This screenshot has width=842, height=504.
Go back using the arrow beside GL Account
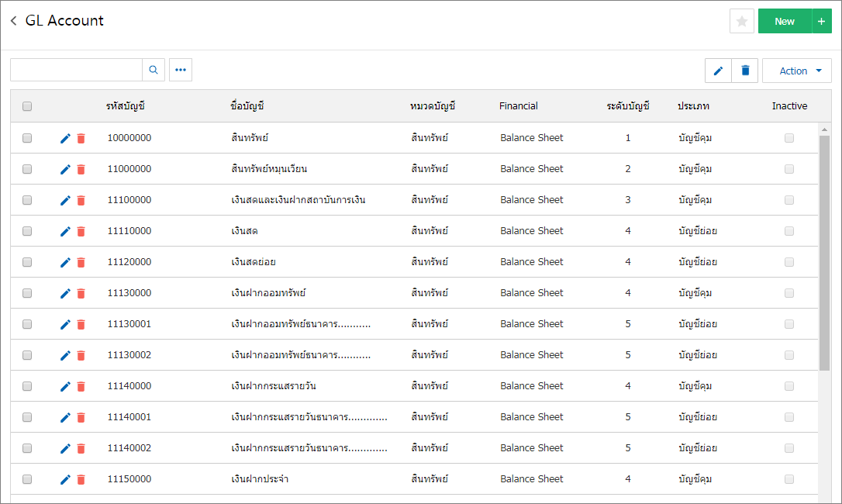coord(14,20)
